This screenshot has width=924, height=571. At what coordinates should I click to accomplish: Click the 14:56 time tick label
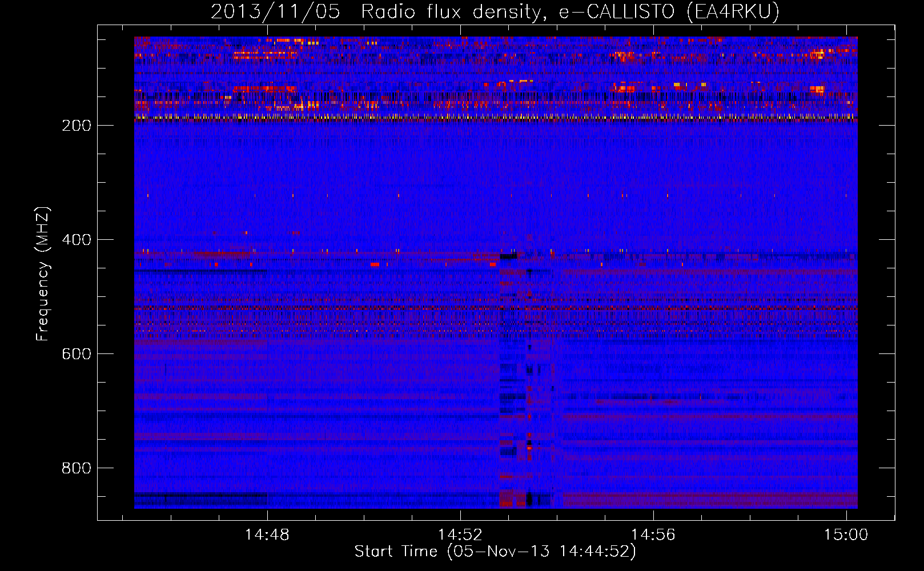coord(653,535)
